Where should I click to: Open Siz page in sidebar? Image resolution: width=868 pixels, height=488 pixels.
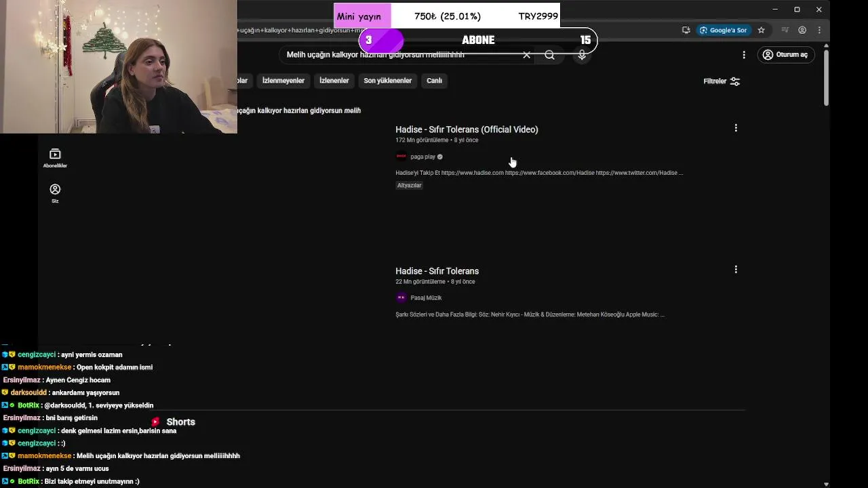coord(55,193)
